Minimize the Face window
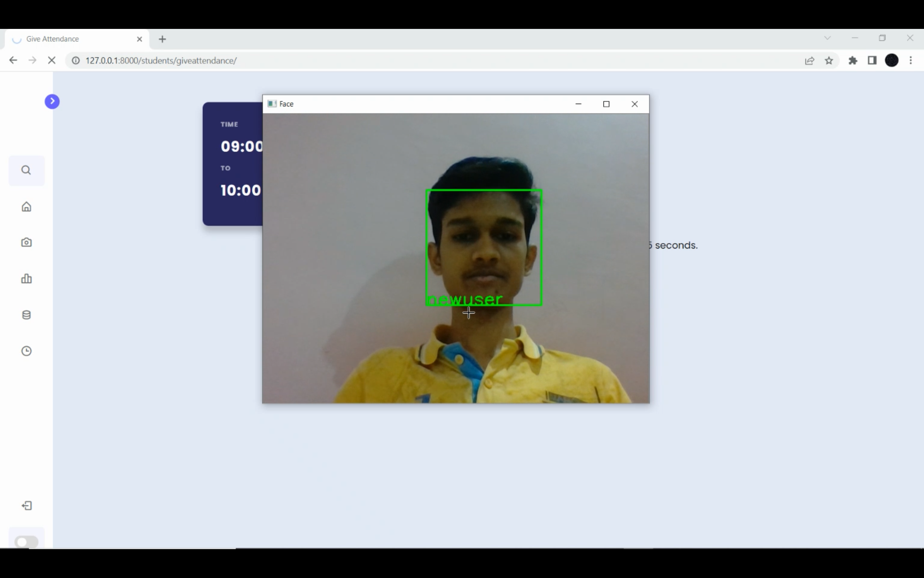Image resolution: width=924 pixels, height=578 pixels. click(x=579, y=104)
